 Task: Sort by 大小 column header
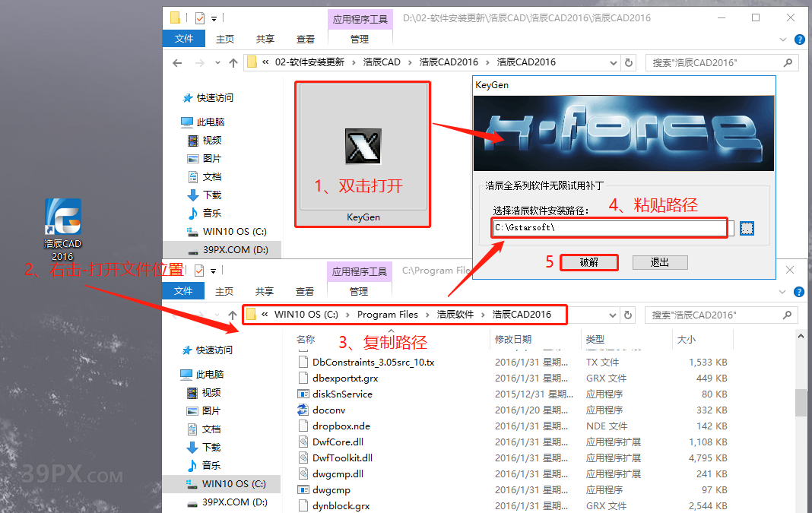click(x=686, y=340)
